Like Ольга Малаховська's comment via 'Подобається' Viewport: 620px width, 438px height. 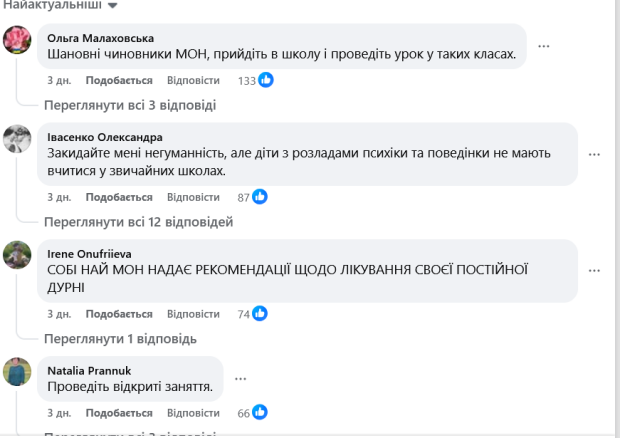[119, 80]
